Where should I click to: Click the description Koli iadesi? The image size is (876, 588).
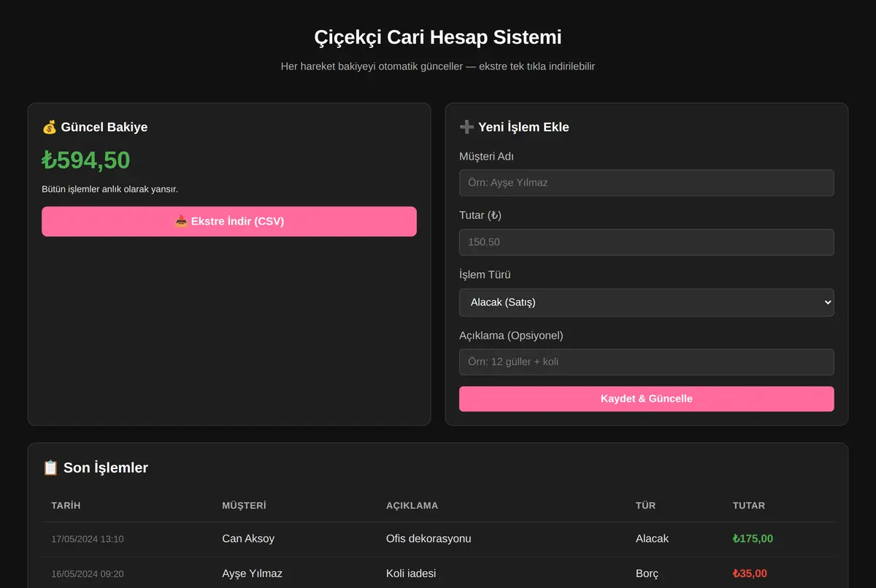pos(411,573)
